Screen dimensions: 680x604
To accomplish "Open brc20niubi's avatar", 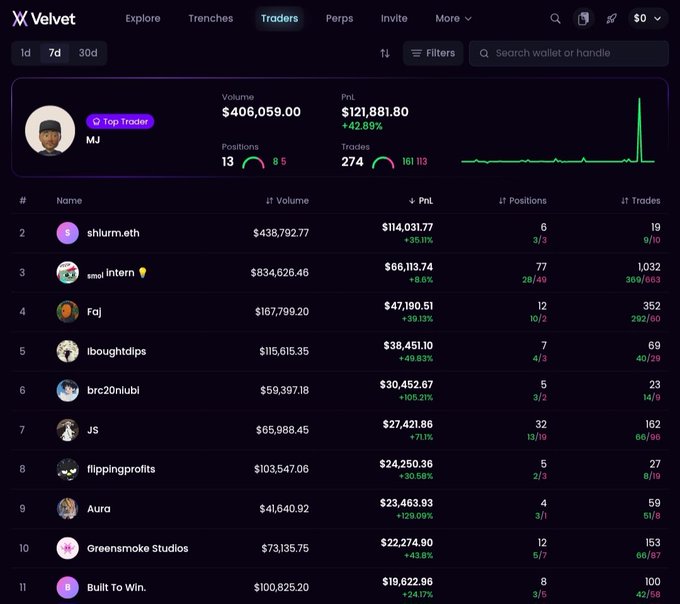I will click(x=68, y=391).
